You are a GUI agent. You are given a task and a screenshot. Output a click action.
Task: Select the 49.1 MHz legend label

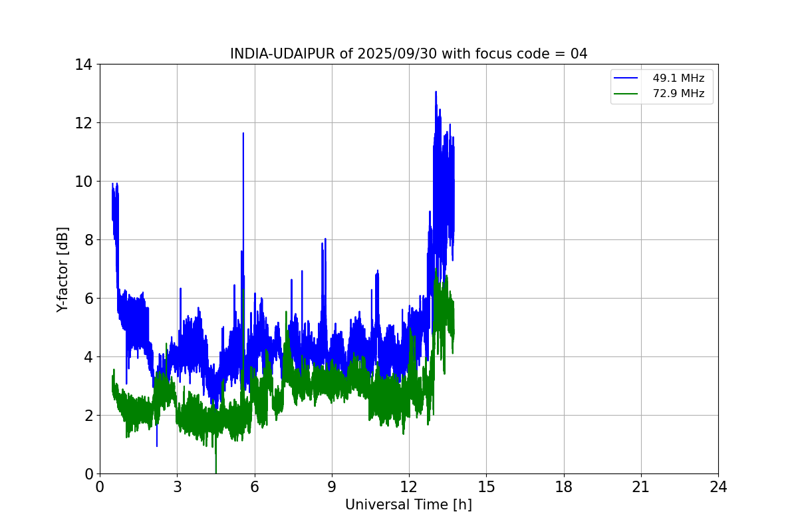pos(678,78)
